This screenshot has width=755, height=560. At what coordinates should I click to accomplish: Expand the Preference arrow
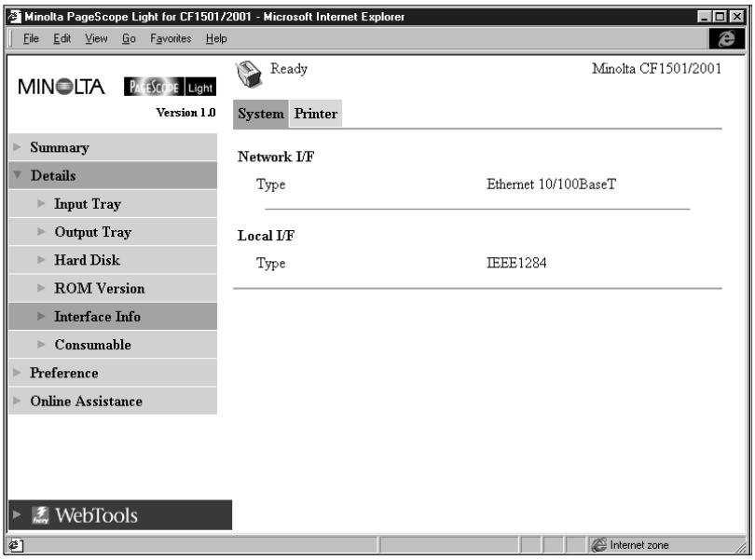click(x=18, y=372)
